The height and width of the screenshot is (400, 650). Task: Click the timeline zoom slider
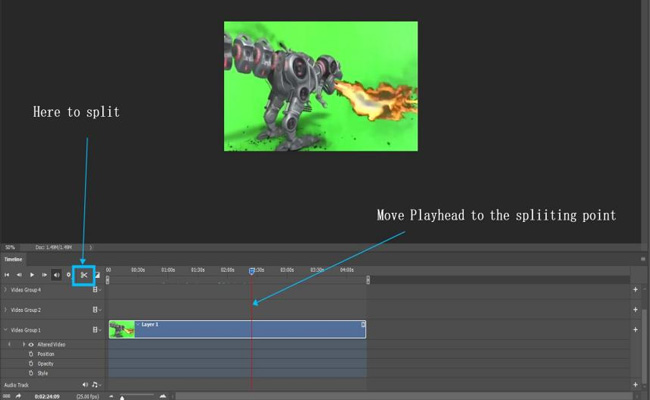click(137, 396)
